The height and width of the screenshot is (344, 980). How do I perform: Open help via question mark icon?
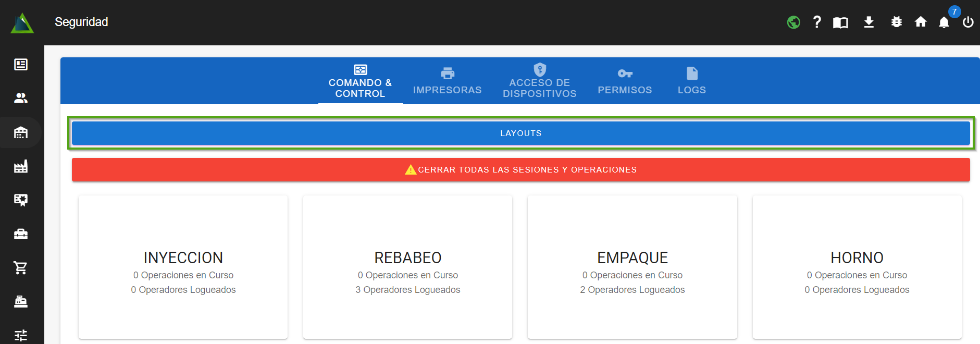(x=817, y=22)
